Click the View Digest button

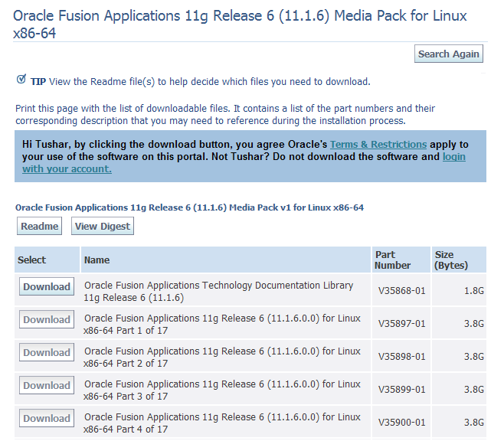click(102, 226)
